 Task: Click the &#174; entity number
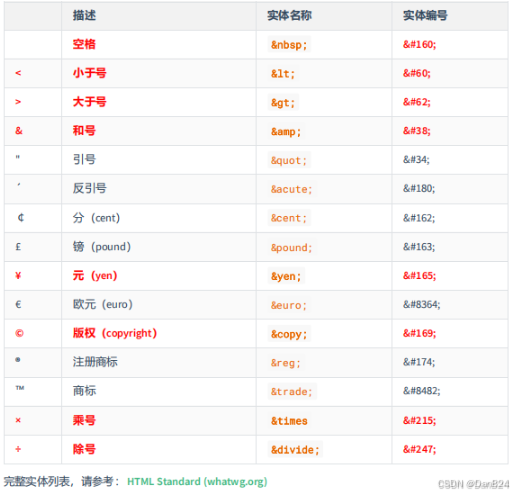[419, 362]
